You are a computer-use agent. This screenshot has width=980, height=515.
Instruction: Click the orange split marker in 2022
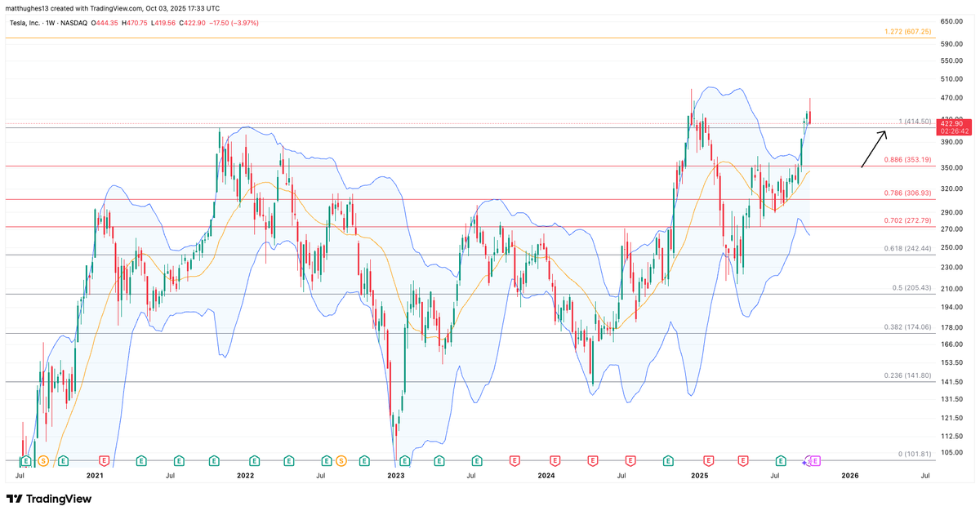[341, 461]
